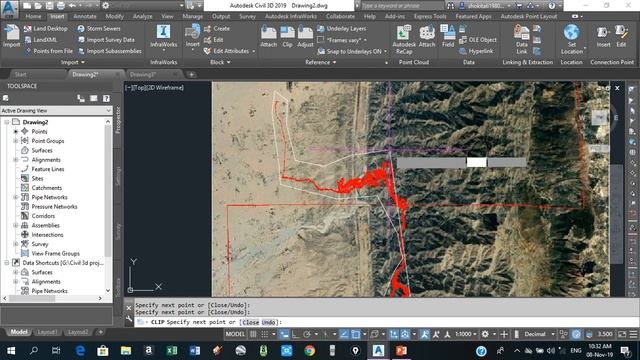
Task: Insert an OLE Object
Action: click(478, 40)
